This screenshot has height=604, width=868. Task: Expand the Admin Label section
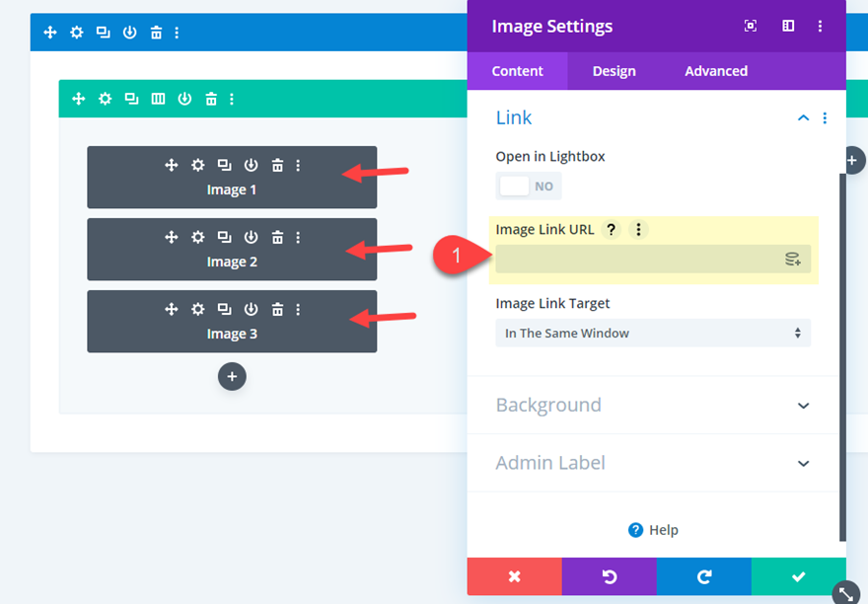(x=652, y=462)
